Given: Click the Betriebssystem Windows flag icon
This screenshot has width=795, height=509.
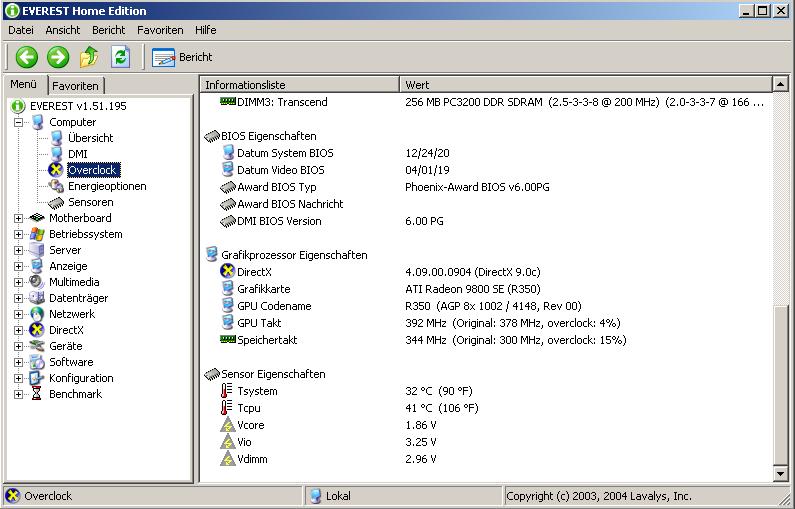Looking at the screenshot, I should pos(37,234).
